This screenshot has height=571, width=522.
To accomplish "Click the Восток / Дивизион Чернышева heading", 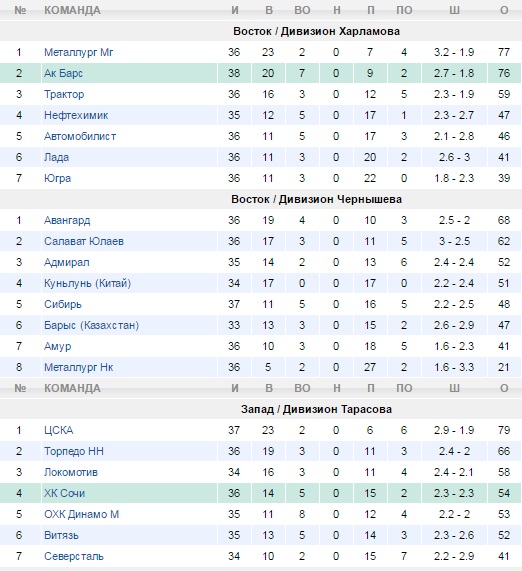I will coord(317,200).
